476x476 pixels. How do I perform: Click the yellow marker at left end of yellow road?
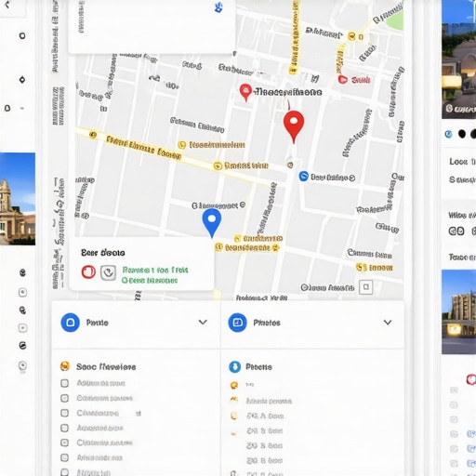pos(93,135)
